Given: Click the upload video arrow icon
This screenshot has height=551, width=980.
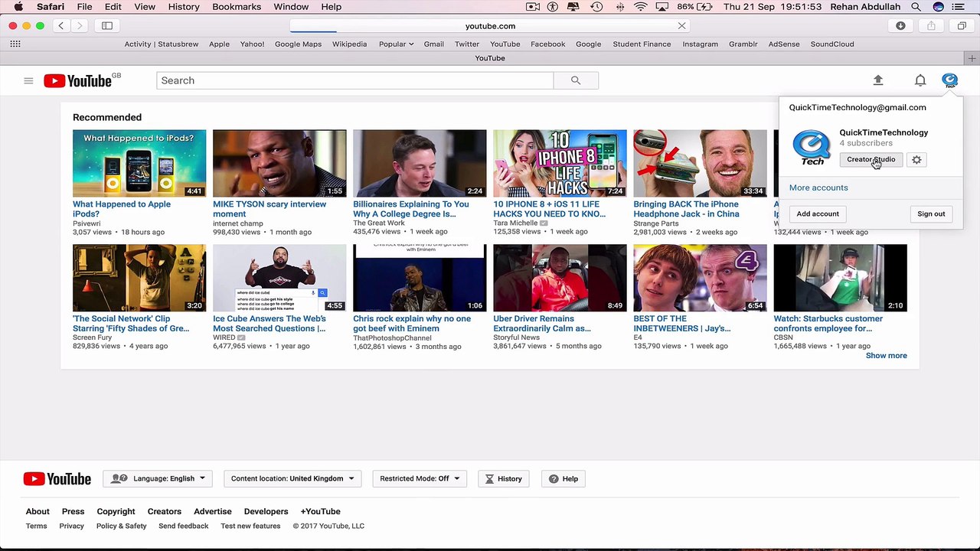Looking at the screenshot, I should tap(878, 80).
